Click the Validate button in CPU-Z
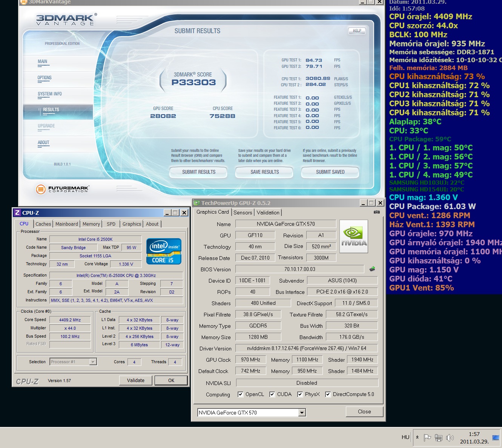Viewport: 502px width, 448px height. coord(136,380)
